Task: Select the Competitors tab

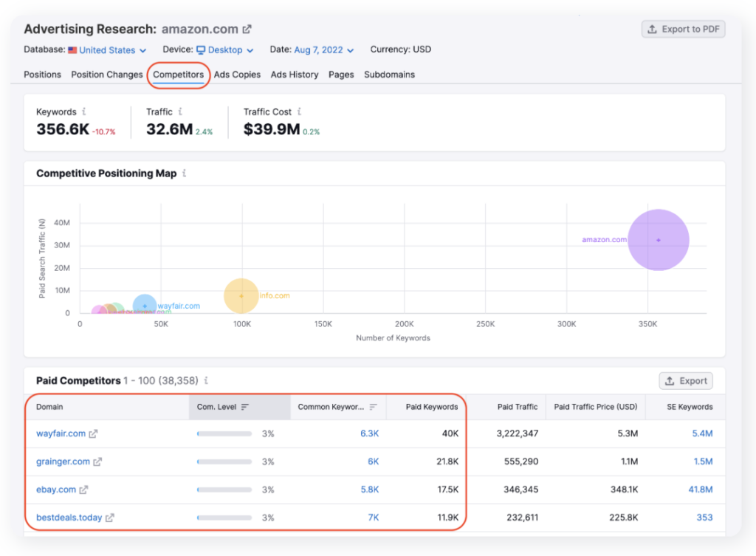Action: [x=179, y=75]
